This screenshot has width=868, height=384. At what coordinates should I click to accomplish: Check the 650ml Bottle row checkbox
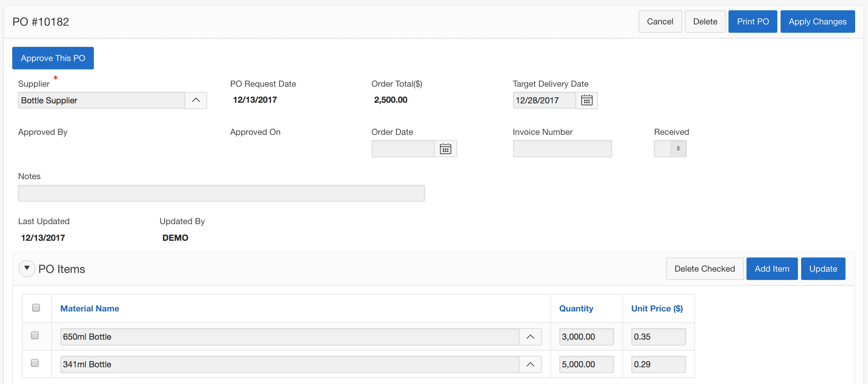click(35, 335)
